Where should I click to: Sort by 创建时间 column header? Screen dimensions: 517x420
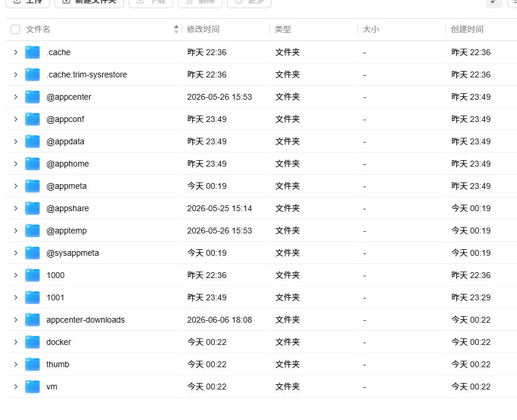click(467, 29)
